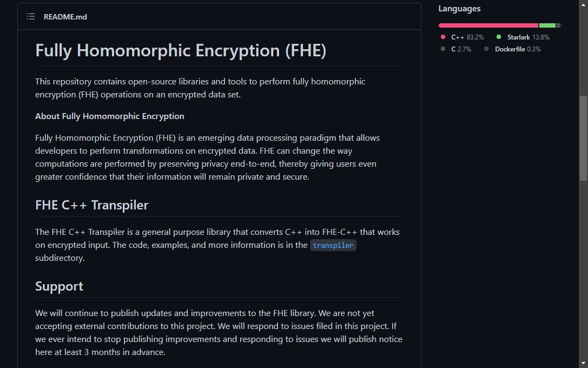Image resolution: width=588 pixels, height=368 pixels.
Task: Click the pink C++ segment of language bar
Action: pos(488,25)
